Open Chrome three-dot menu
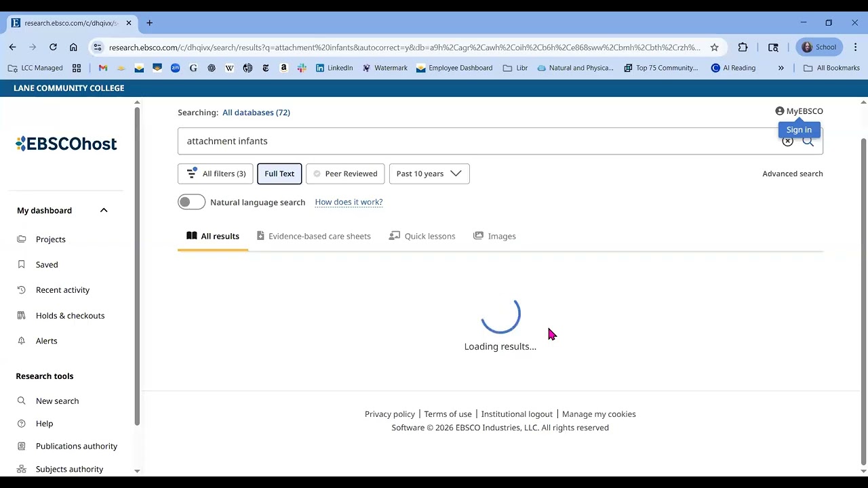The height and width of the screenshot is (488, 868). tap(855, 47)
